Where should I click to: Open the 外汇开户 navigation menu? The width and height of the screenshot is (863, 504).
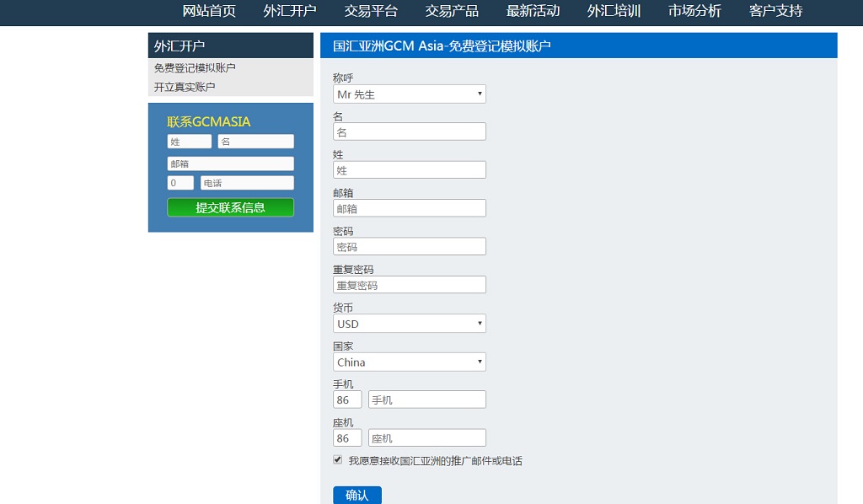pos(290,11)
